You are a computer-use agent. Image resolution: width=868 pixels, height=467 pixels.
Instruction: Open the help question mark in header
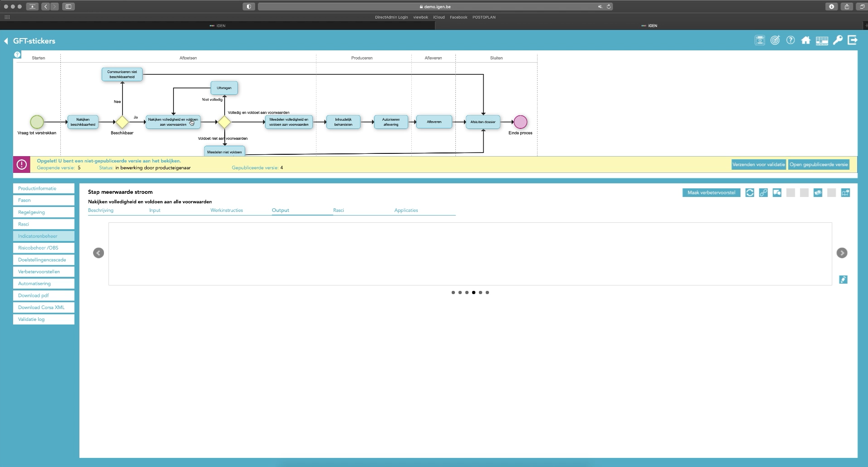pos(790,40)
